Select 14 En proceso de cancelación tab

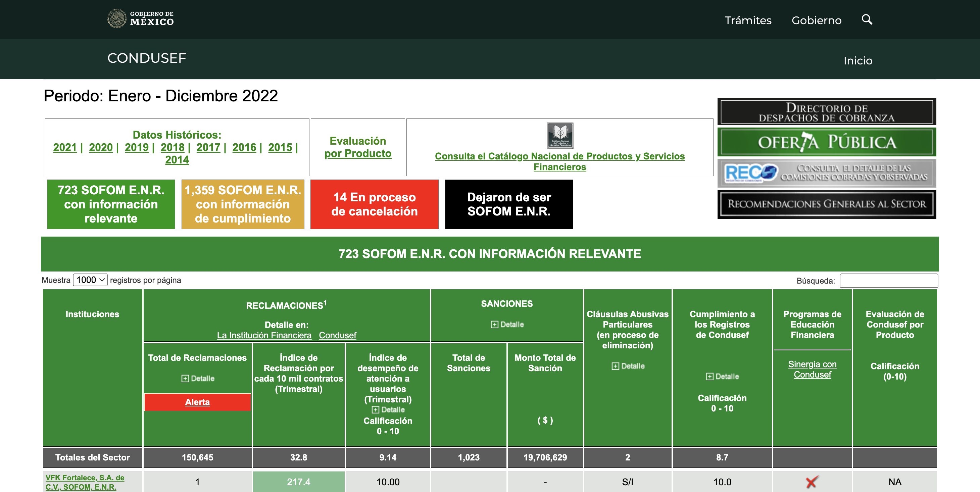click(x=374, y=204)
